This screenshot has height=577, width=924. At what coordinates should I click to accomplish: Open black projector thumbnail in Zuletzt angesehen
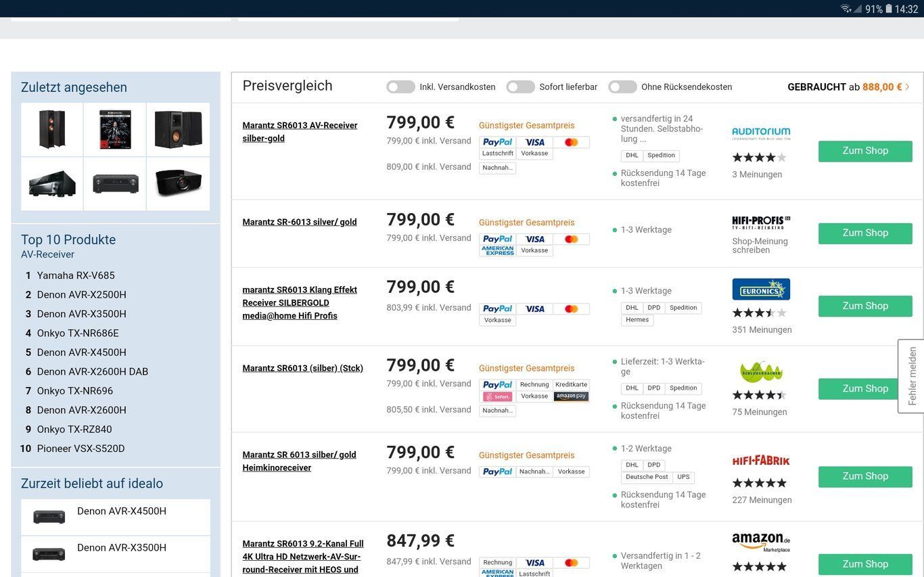pyautogui.click(x=178, y=183)
